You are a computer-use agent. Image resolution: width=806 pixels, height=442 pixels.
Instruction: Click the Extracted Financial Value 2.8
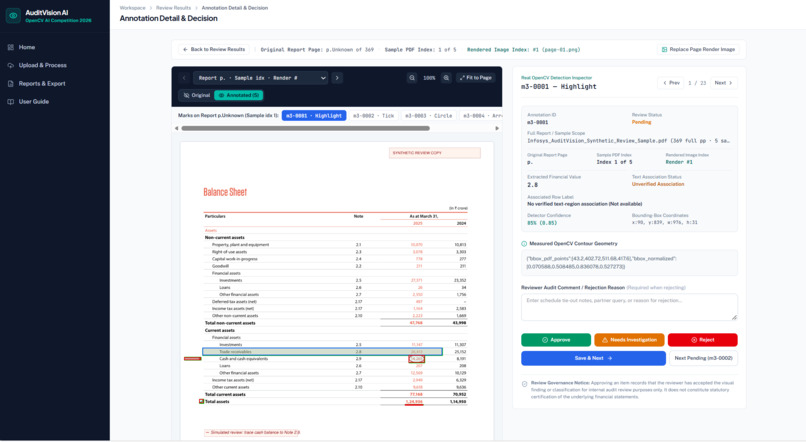[x=533, y=185]
